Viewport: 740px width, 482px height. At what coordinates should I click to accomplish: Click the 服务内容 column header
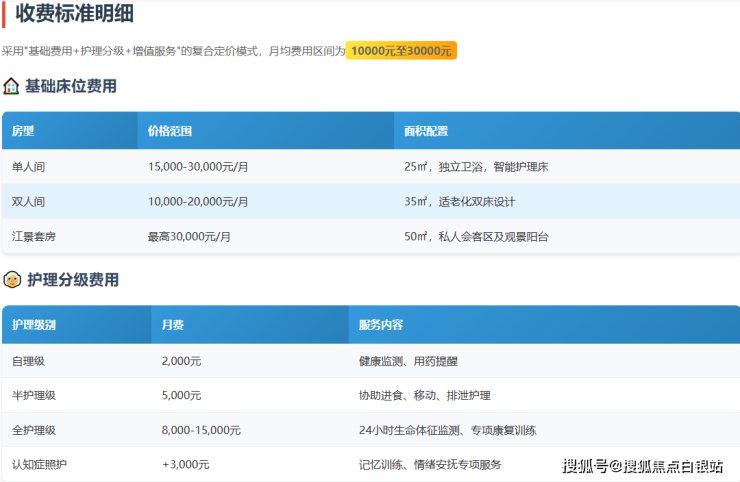[x=380, y=325]
